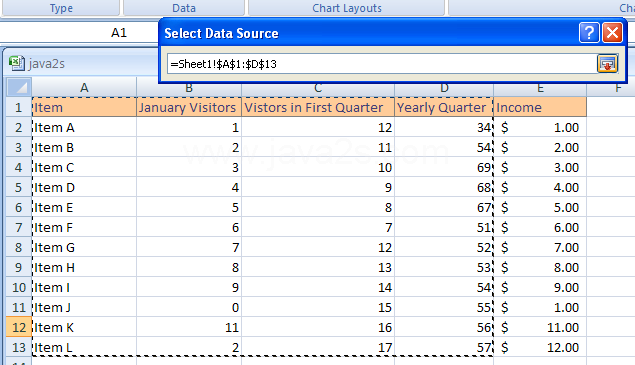Viewport: 635px width, 365px height.
Task: Click the 'Item H' cell
Action: [84, 267]
